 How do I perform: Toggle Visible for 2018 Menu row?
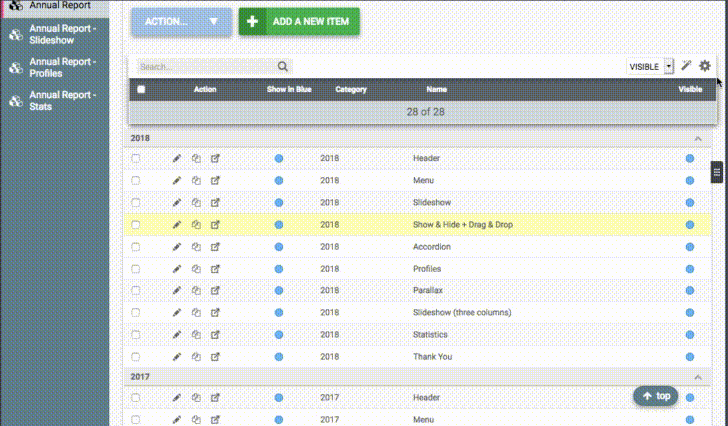point(690,181)
